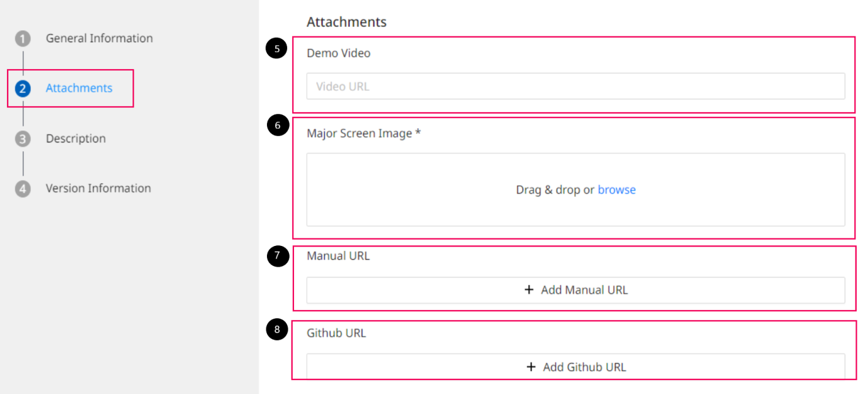Click the Add Github URL button

575,366
